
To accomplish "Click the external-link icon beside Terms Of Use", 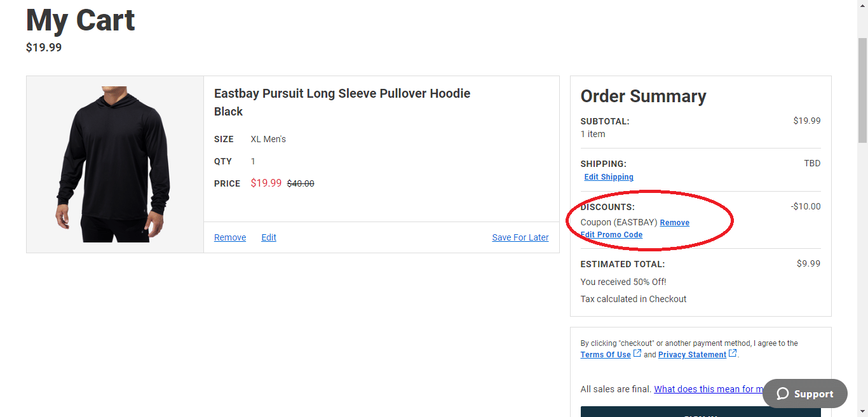I will pos(637,354).
